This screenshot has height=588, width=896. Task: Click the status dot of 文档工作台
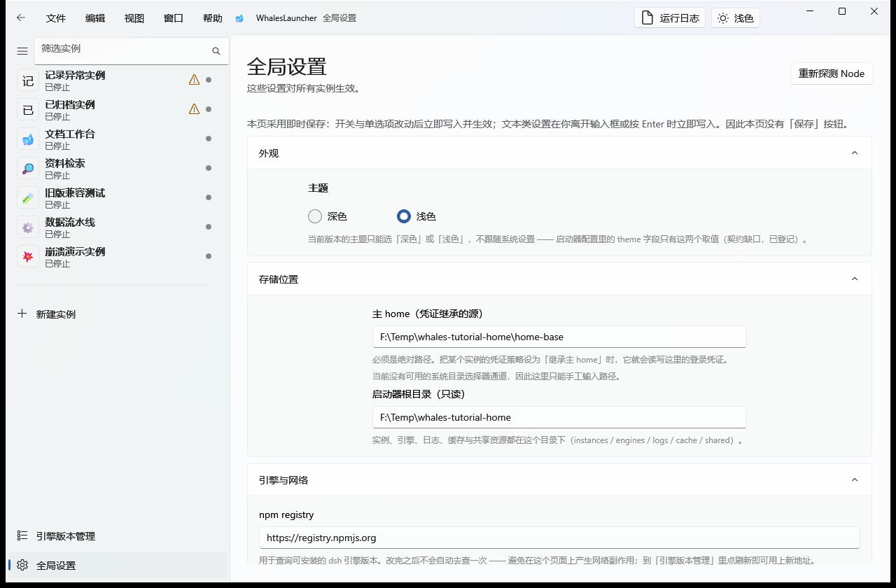tap(209, 139)
